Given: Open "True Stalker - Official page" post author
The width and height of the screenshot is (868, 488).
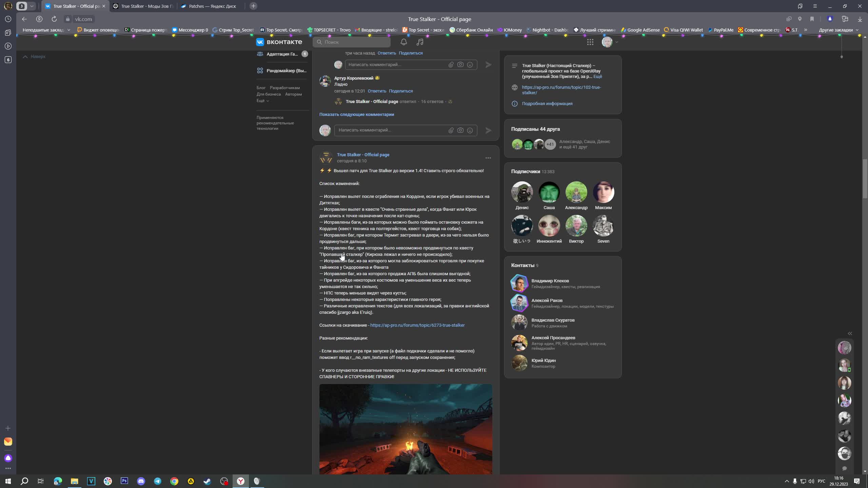Looking at the screenshot, I should tap(363, 155).
